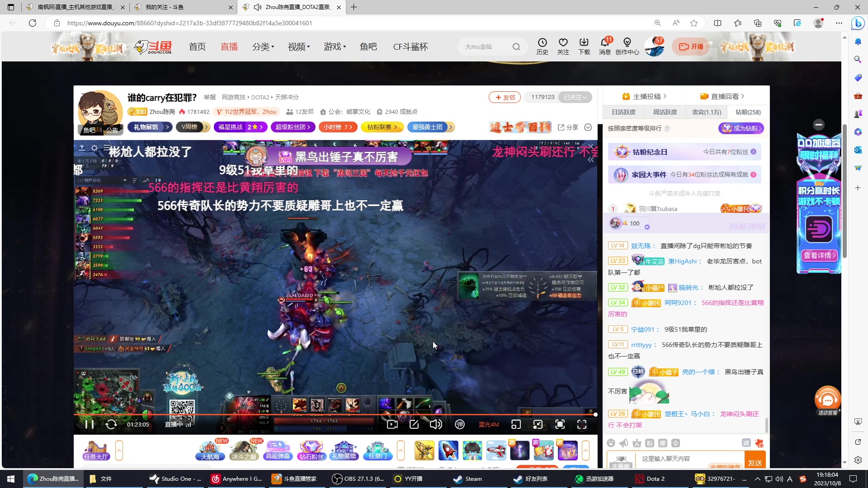Viewport: 868px width, 488px height.
Task: Click the orange 开播 button
Action: 690,47
